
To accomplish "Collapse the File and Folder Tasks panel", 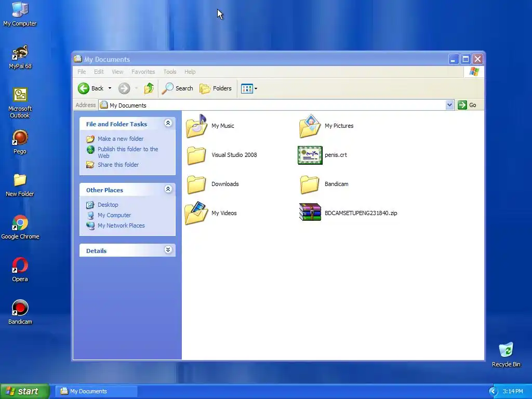I will point(168,123).
